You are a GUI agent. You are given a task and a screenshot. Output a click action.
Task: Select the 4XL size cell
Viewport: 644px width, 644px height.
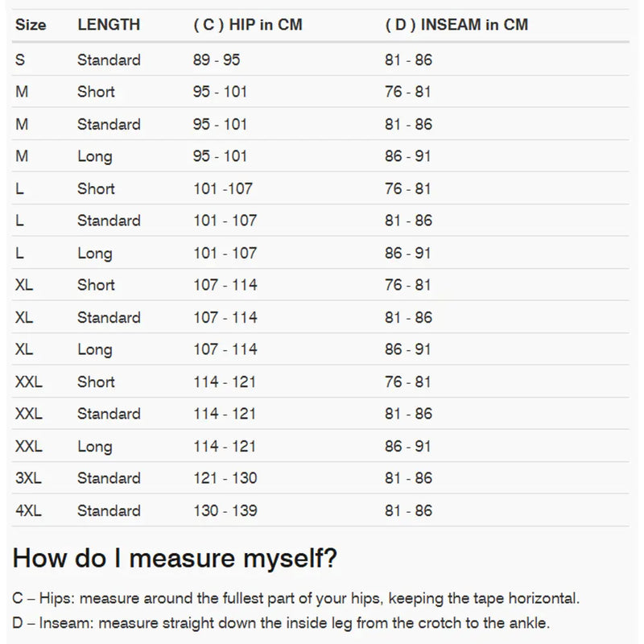(x=27, y=510)
